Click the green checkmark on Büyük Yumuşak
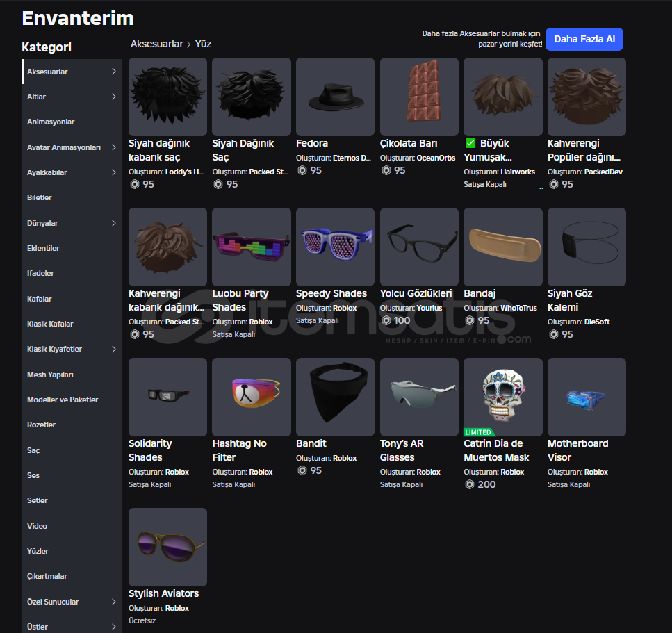 coord(470,143)
